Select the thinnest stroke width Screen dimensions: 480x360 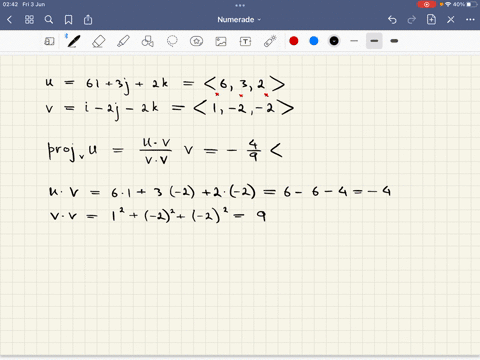pyautogui.click(x=354, y=41)
